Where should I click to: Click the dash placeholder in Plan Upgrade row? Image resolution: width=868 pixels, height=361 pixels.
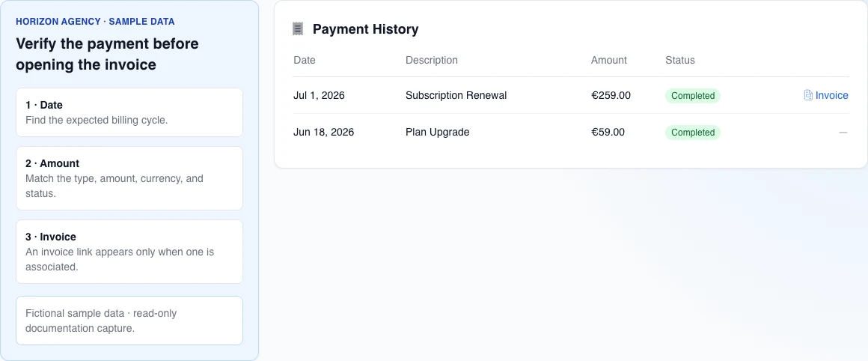pos(843,133)
